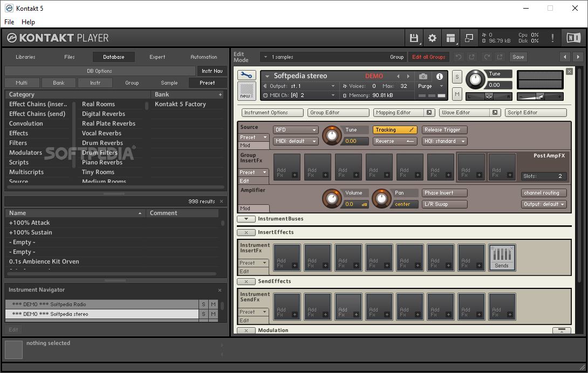Viewport: 588px width, 373px height.
Task: Toggle Edit all Groups
Action: click(x=429, y=57)
